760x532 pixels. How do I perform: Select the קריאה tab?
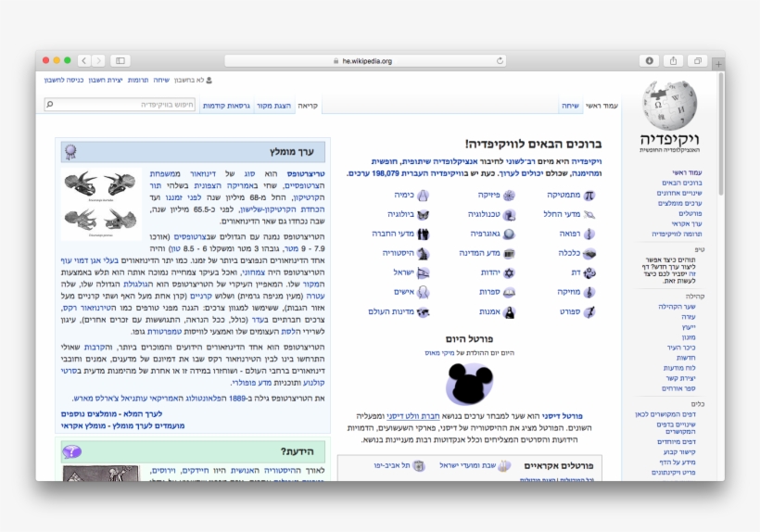[x=308, y=105]
